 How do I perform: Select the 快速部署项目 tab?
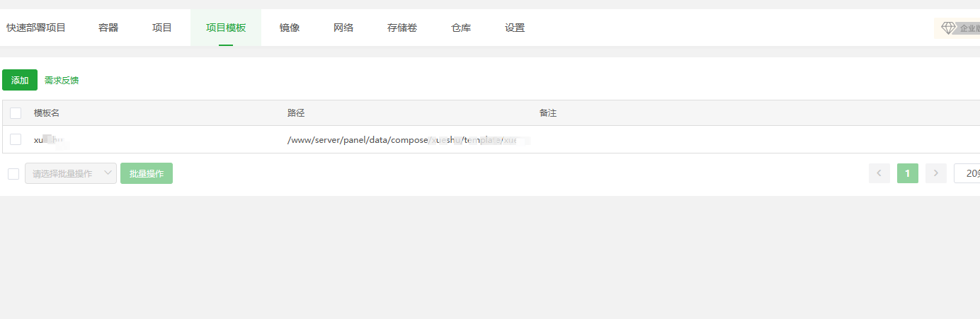pos(36,28)
